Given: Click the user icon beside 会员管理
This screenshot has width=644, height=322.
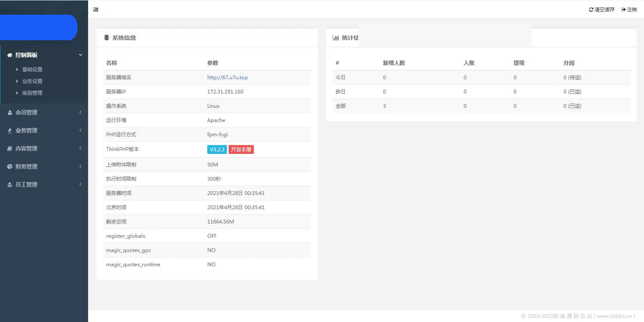Looking at the screenshot, I should coord(10,113).
